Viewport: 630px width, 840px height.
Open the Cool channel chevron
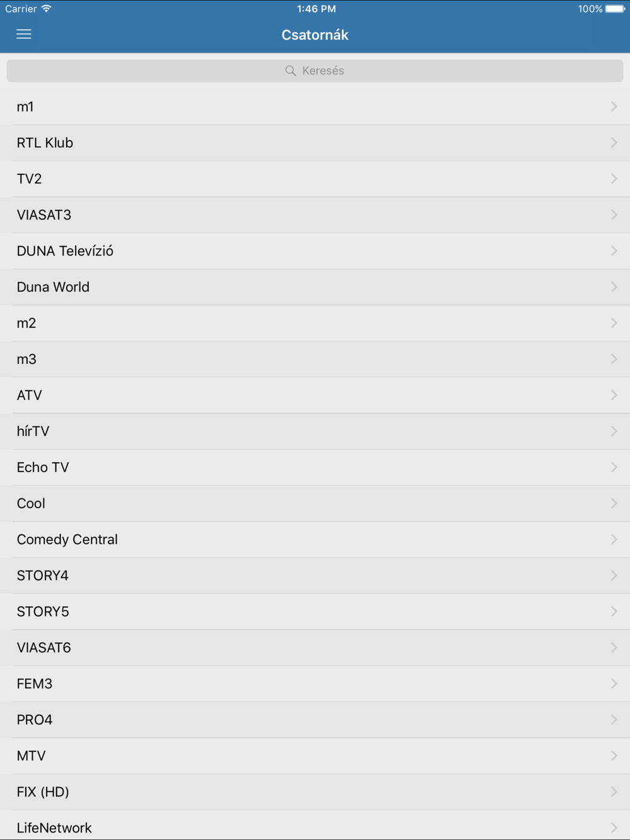click(614, 503)
